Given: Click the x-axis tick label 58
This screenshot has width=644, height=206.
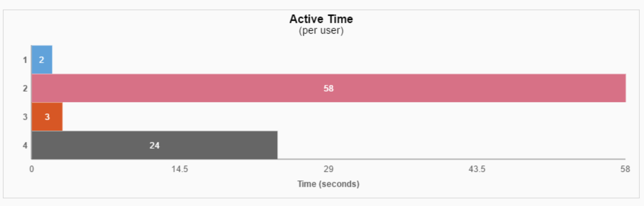Looking at the screenshot, I should 625,169.
